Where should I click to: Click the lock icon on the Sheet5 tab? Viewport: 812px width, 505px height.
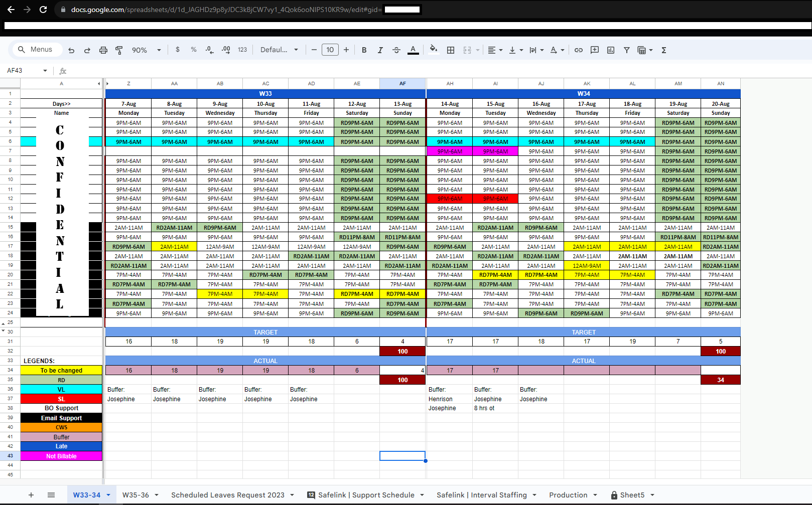614,495
